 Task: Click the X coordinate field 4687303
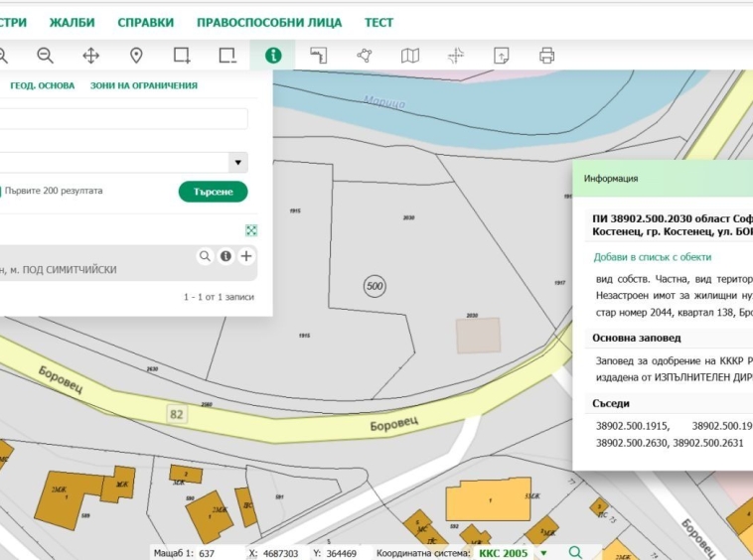[281, 553]
